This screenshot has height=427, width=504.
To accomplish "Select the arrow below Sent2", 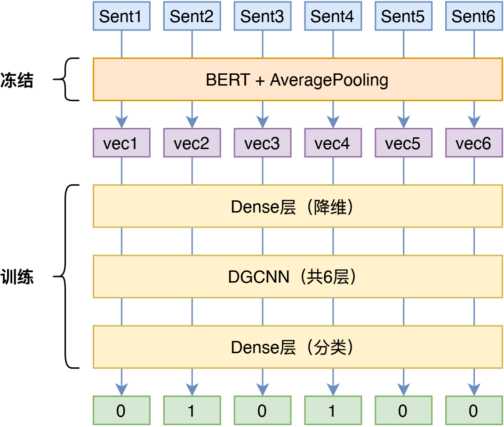I will 192,45.
